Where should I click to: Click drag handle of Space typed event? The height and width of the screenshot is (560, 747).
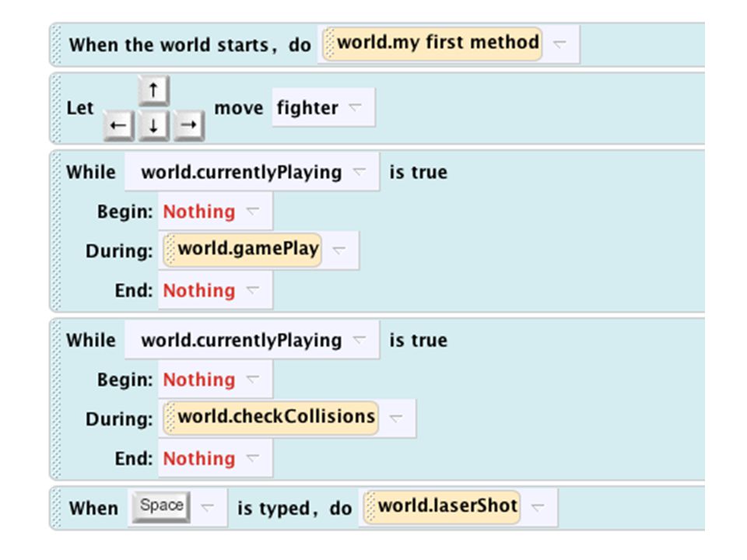(56, 508)
